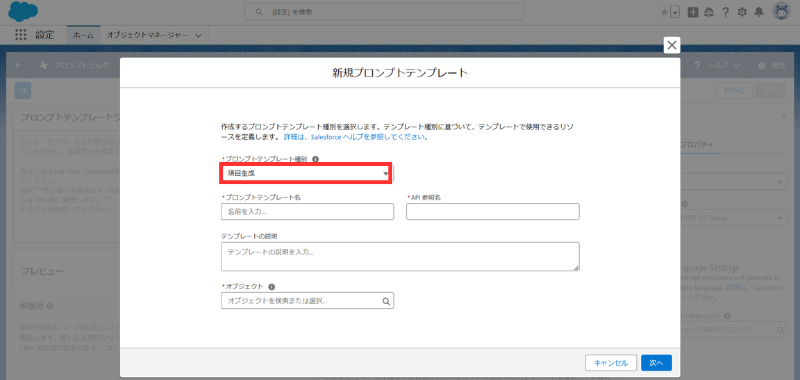The image size is (800, 380).
Task: Expand the chevron next to オブジェクトマネージャー
Action: [x=198, y=36]
